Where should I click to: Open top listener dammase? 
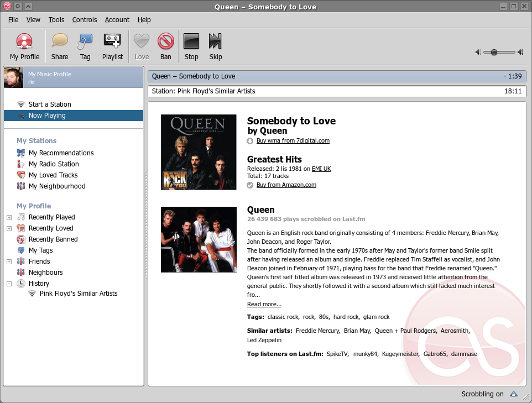click(x=464, y=354)
